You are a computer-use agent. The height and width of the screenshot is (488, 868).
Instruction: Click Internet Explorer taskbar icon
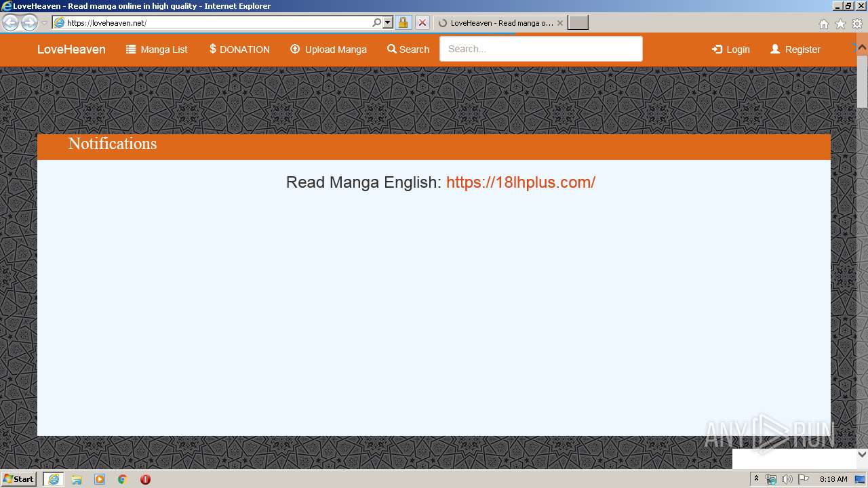point(54,479)
